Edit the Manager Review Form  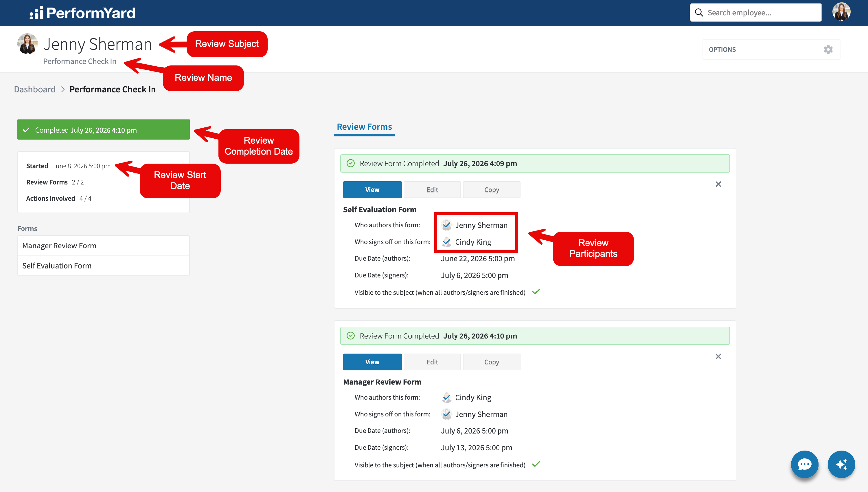(x=432, y=362)
